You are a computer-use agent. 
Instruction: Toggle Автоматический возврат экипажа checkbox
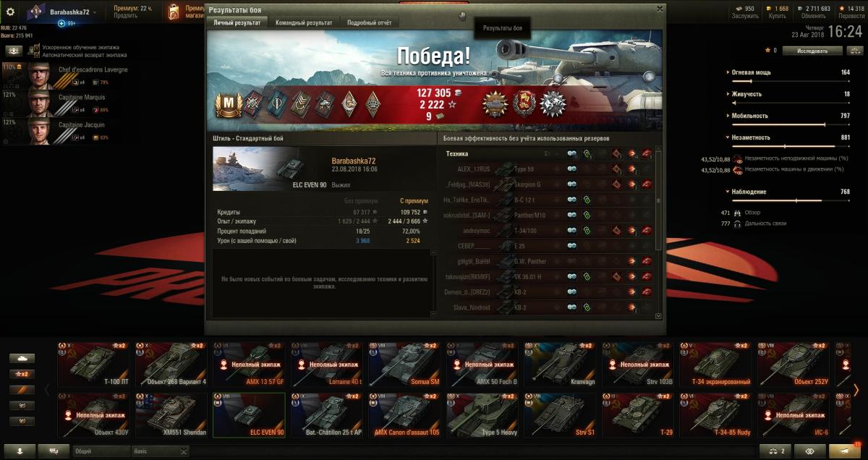pyautogui.click(x=38, y=54)
